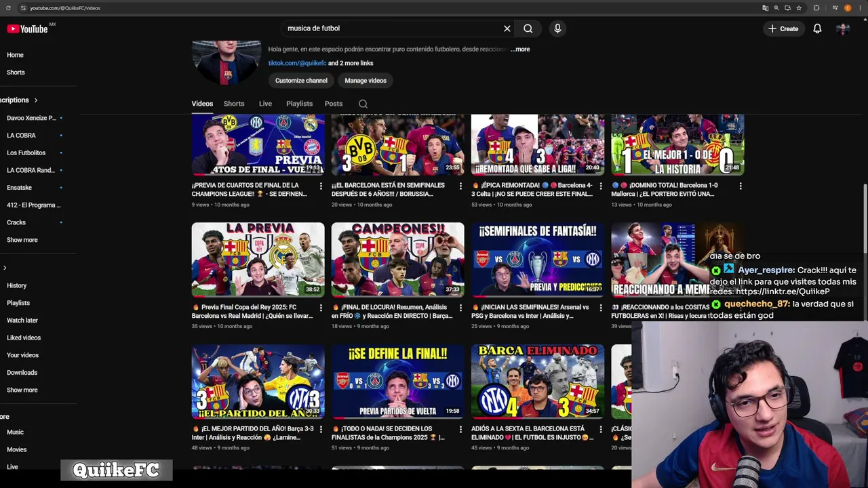
Task: Expand the channel description with ...more
Action: (520, 49)
